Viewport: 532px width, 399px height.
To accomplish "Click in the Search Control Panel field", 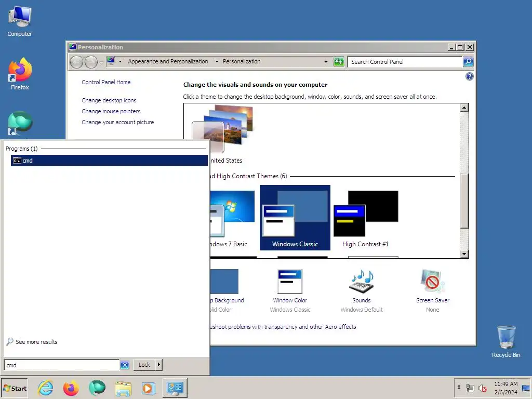I will point(405,62).
